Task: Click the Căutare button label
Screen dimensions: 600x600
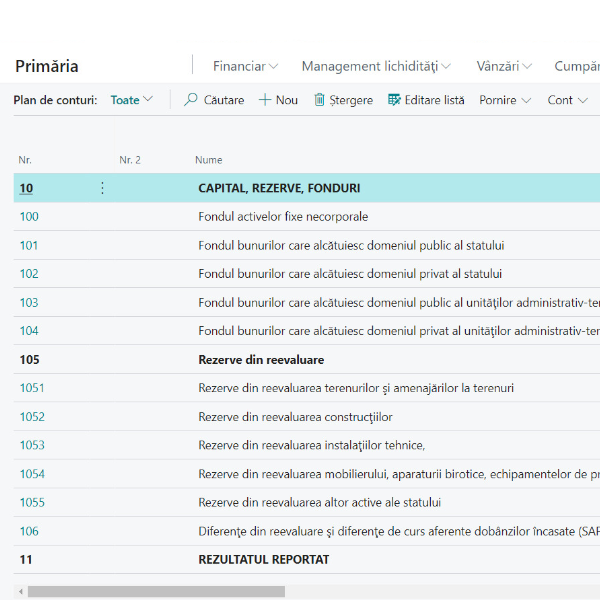Action: [224, 100]
